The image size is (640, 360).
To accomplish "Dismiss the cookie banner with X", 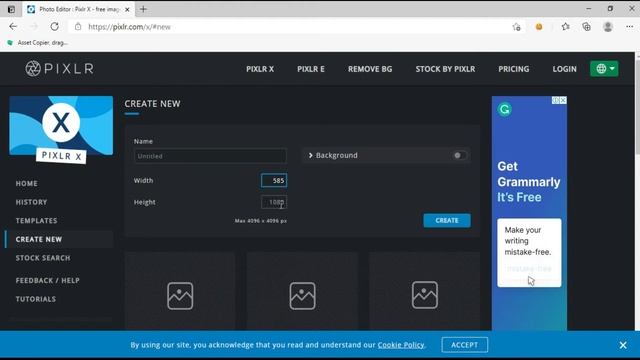I will point(623,345).
